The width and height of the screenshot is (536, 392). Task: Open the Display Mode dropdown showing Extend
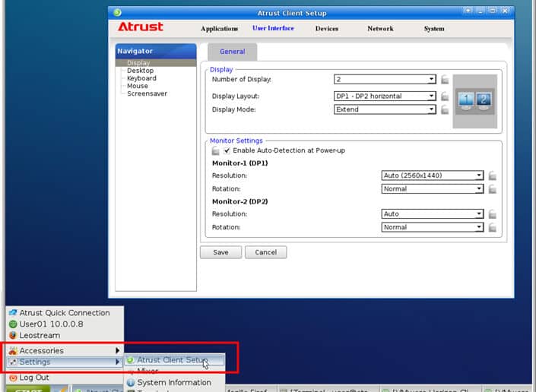385,109
